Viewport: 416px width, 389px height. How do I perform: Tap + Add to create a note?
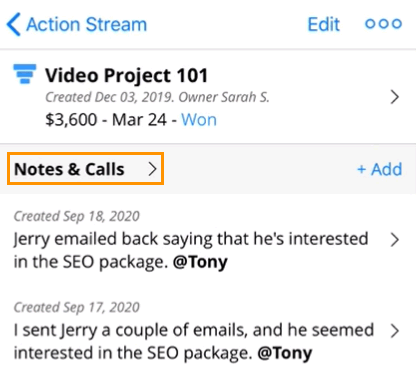click(380, 169)
